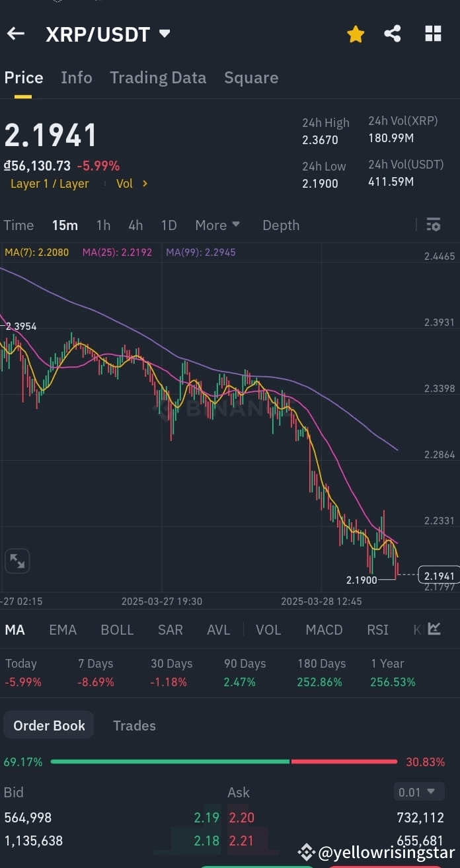Screen dimensions: 460x868
Task: Expand the More timeframe dropdown
Action: pyautogui.click(x=217, y=225)
